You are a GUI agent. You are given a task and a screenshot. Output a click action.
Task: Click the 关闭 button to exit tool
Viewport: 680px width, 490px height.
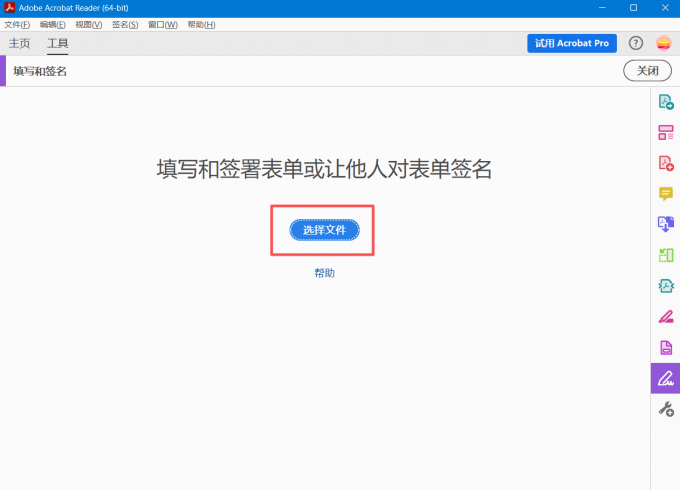647,71
